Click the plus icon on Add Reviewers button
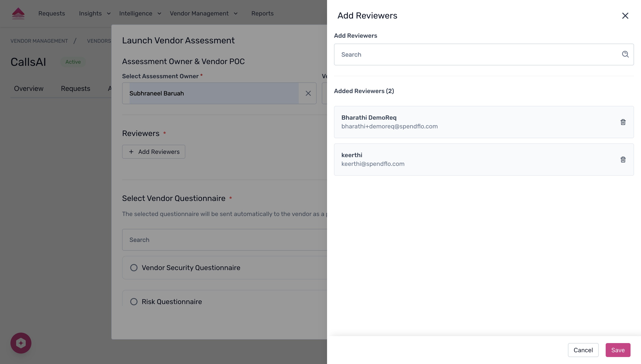 (131, 151)
